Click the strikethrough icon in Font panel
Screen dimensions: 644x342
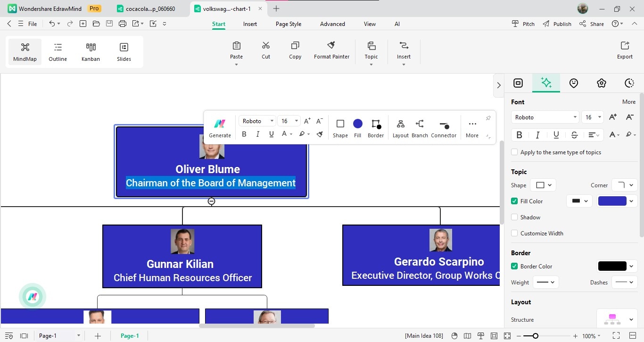point(574,135)
